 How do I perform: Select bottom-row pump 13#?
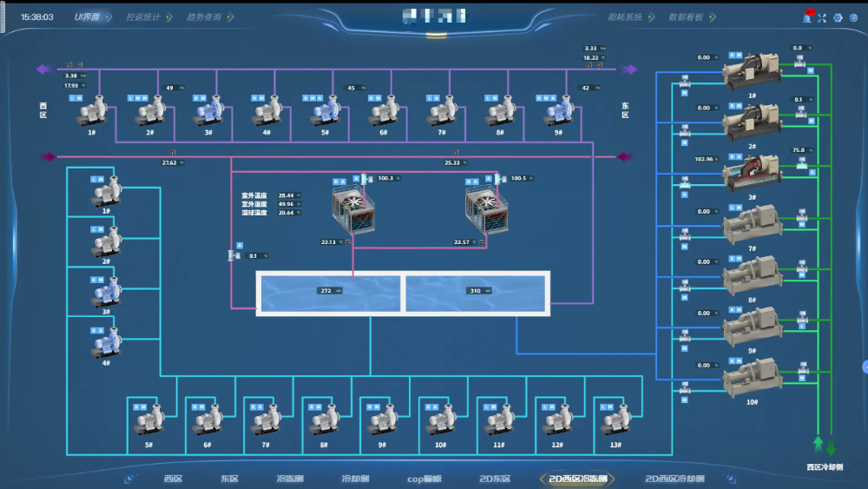(x=616, y=421)
